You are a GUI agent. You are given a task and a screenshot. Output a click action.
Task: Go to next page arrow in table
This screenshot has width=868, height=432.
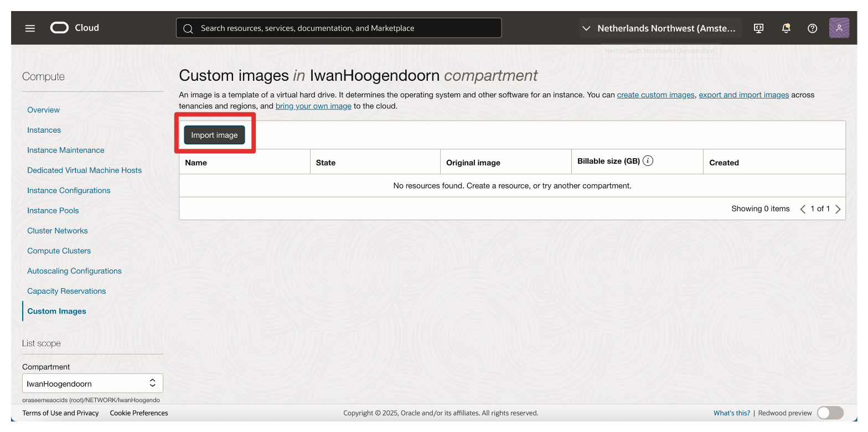(838, 209)
